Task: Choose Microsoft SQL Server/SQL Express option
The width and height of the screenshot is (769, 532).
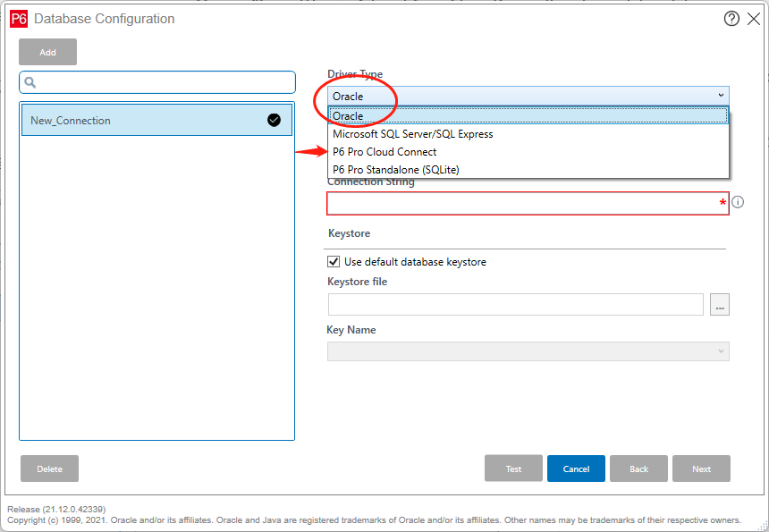Action: [528, 134]
